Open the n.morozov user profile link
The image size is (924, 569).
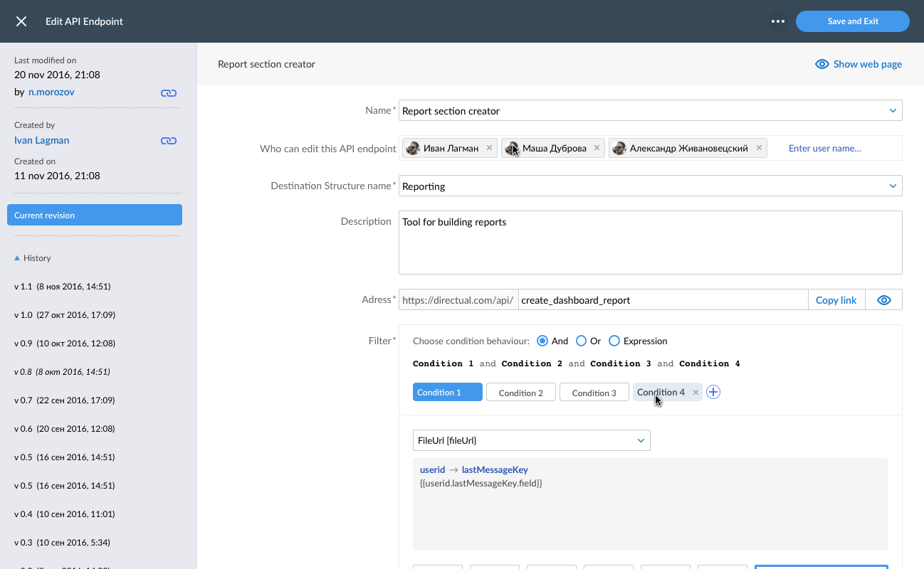[51, 92]
